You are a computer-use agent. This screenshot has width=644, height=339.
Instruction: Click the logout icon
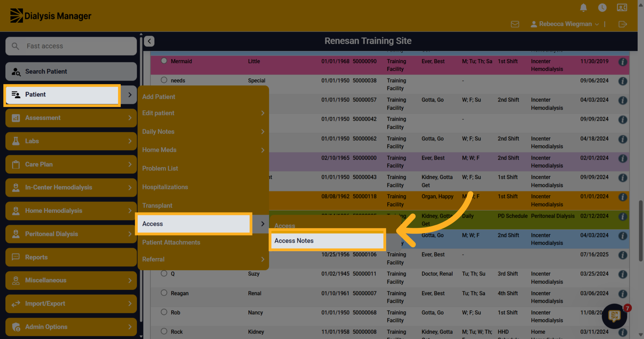point(623,24)
